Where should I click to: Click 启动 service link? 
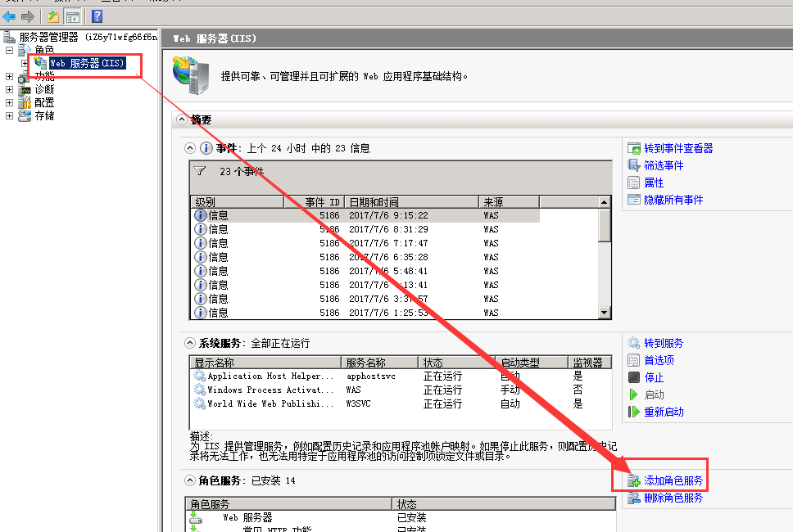654,395
